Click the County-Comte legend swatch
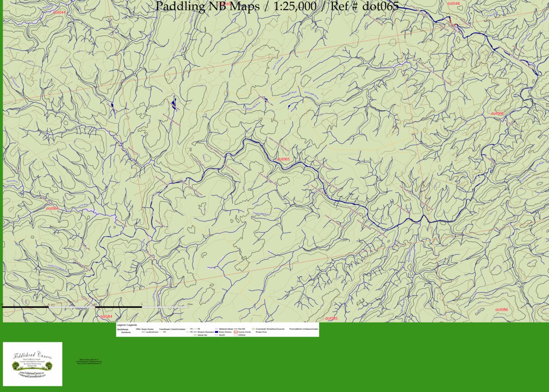Viewport: 549px width, 392px height. pyautogui.click(x=235, y=332)
